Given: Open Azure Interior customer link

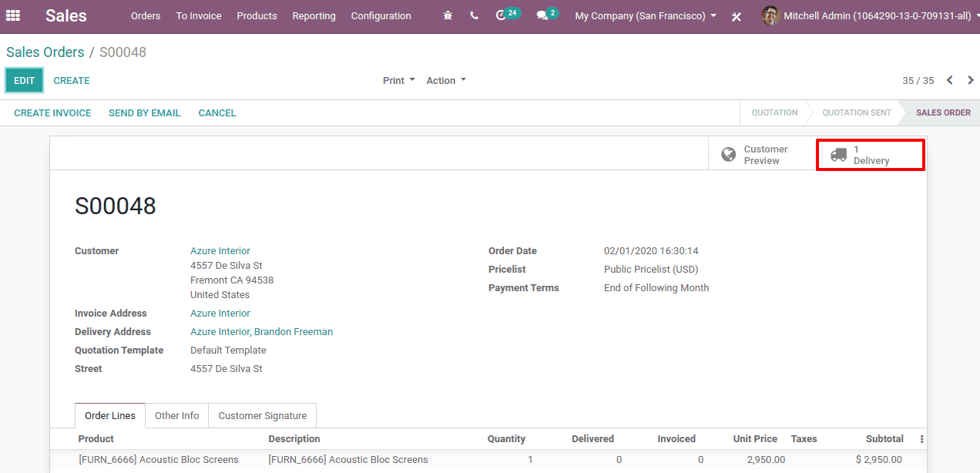Looking at the screenshot, I should 220,251.
